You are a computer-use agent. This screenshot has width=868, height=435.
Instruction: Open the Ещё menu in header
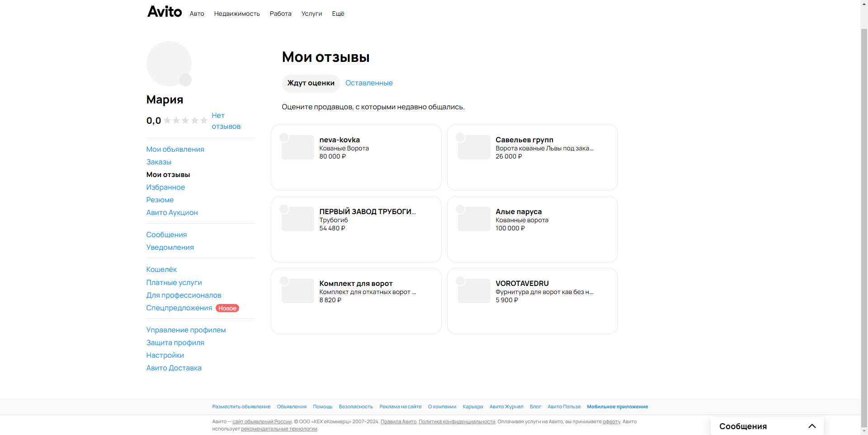[x=338, y=14]
